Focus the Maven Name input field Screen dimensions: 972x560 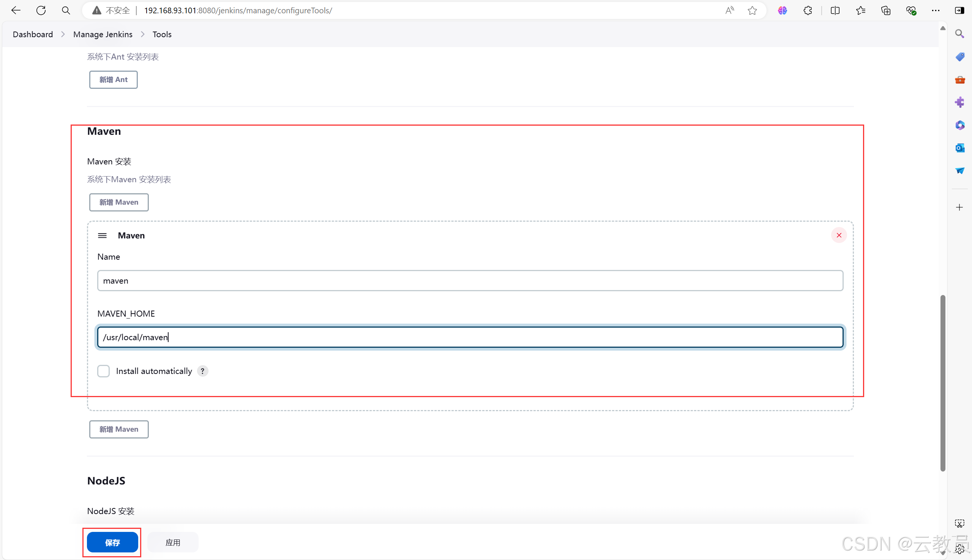[470, 281]
